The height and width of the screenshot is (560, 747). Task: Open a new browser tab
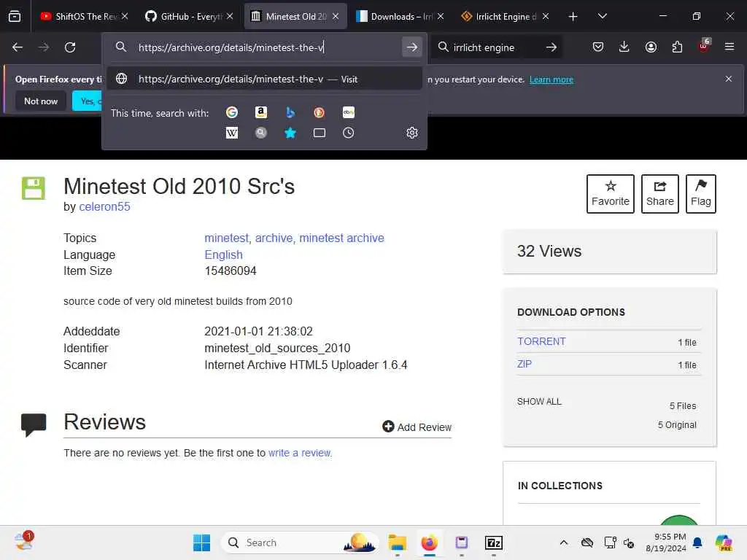[x=573, y=17]
